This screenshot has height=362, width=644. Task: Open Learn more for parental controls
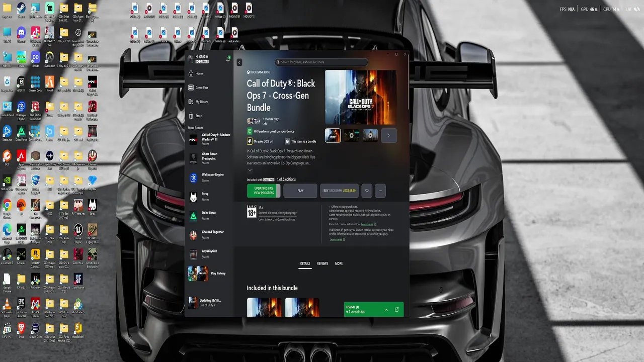point(368,224)
